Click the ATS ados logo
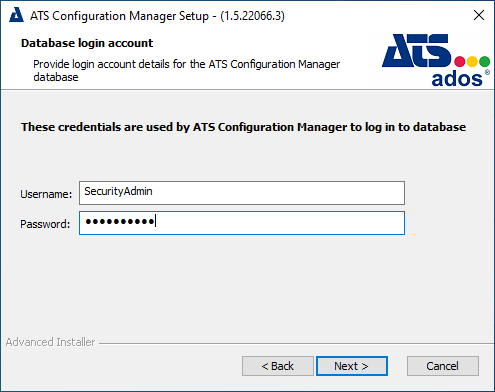Viewport: 495px width, 392px height. click(x=436, y=60)
